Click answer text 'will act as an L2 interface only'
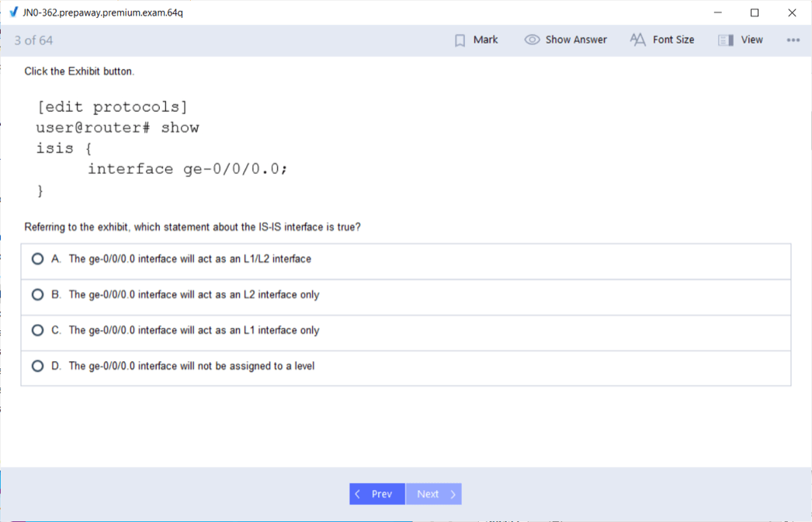 click(250, 294)
